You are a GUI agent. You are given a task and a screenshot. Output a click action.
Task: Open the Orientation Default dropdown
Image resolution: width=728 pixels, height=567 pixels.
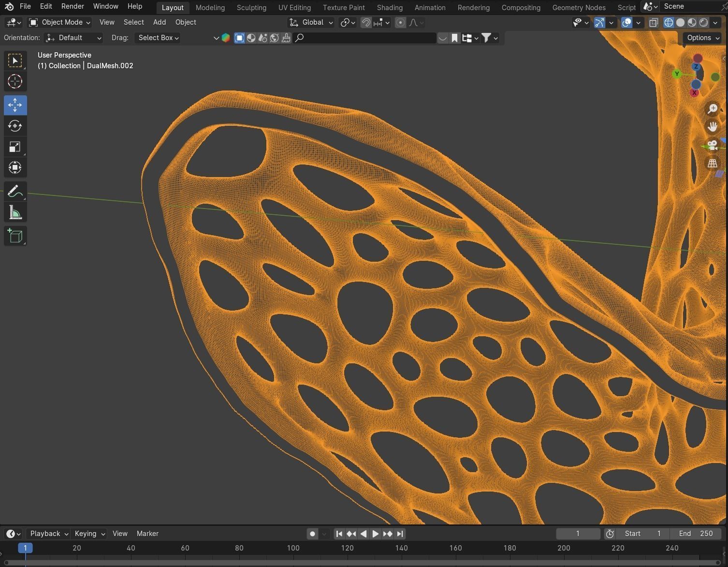pyautogui.click(x=73, y=38)
